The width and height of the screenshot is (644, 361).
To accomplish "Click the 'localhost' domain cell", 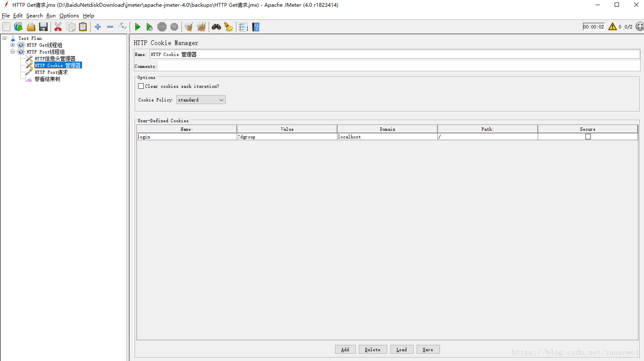I will pyautogui.click(x=387, y=137).
